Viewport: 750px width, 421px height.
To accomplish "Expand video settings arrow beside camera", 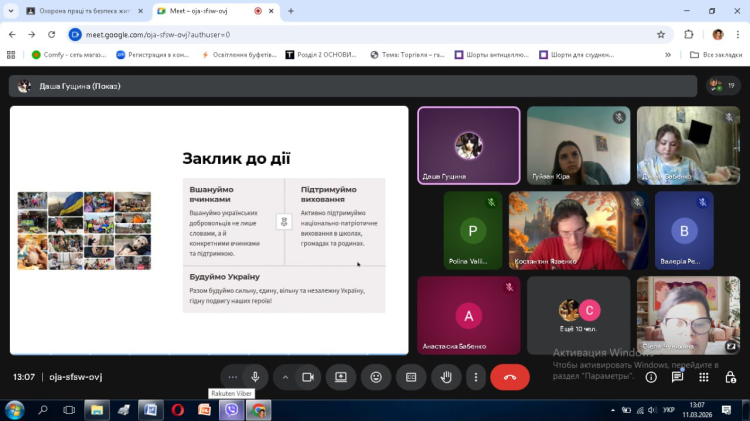I will click(x=285, y=377).
